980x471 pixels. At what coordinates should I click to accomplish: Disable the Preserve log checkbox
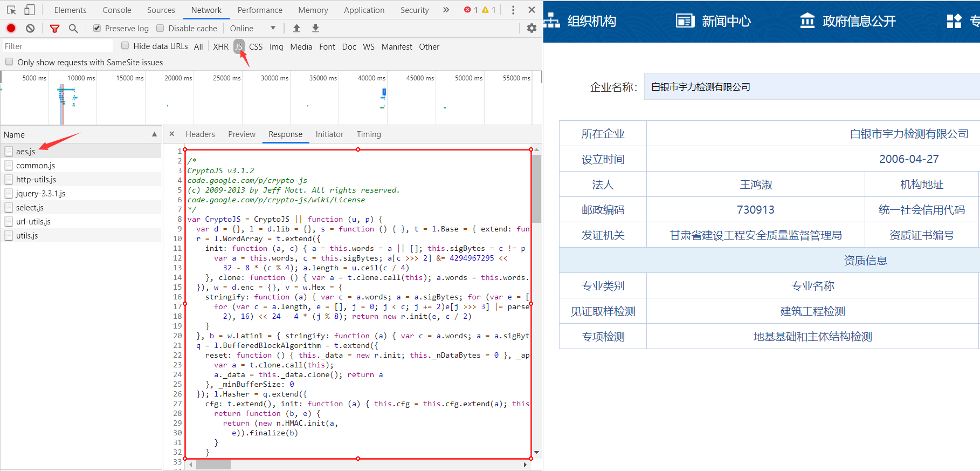tap(97, 28)
